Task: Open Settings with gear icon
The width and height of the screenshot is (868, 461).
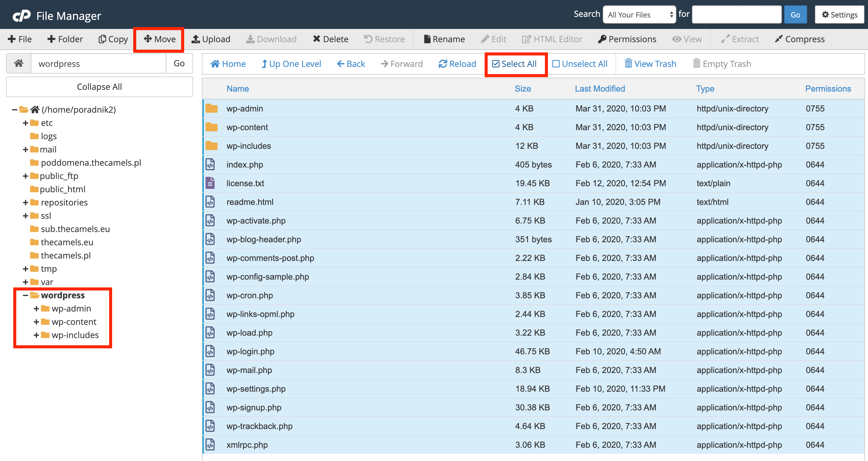Action: coord(839,14)
